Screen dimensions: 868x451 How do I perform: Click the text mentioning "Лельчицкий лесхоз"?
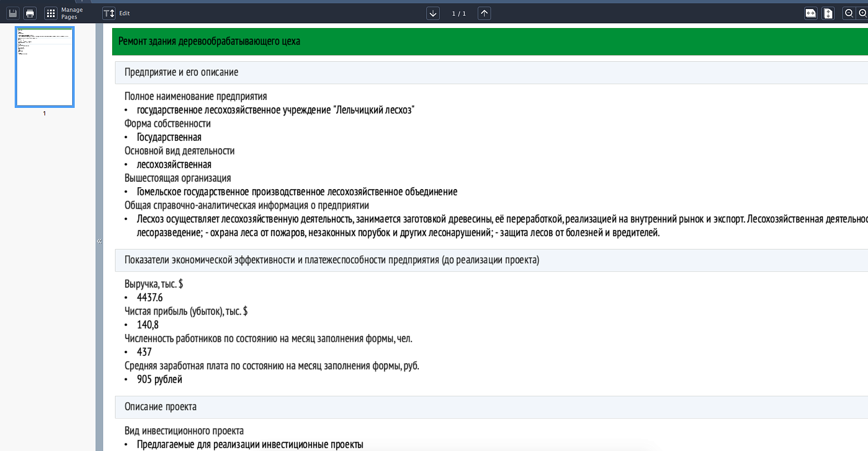[276, 110]
